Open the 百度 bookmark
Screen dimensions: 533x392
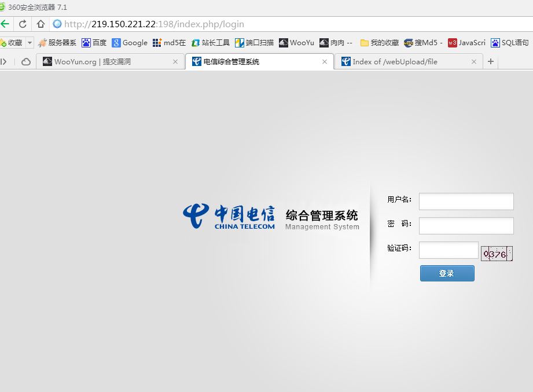pyautogui.click(x=94, y=43)
